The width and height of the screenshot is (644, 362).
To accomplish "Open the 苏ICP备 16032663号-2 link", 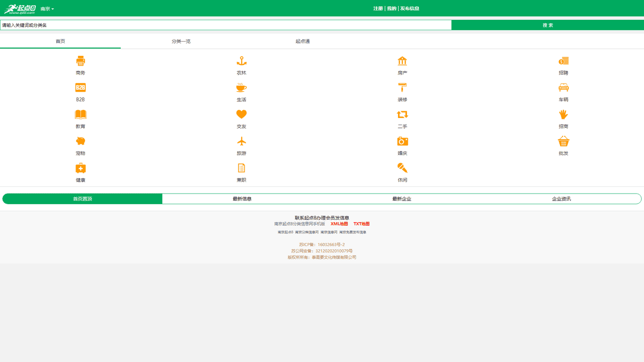I will pos(322,245).
